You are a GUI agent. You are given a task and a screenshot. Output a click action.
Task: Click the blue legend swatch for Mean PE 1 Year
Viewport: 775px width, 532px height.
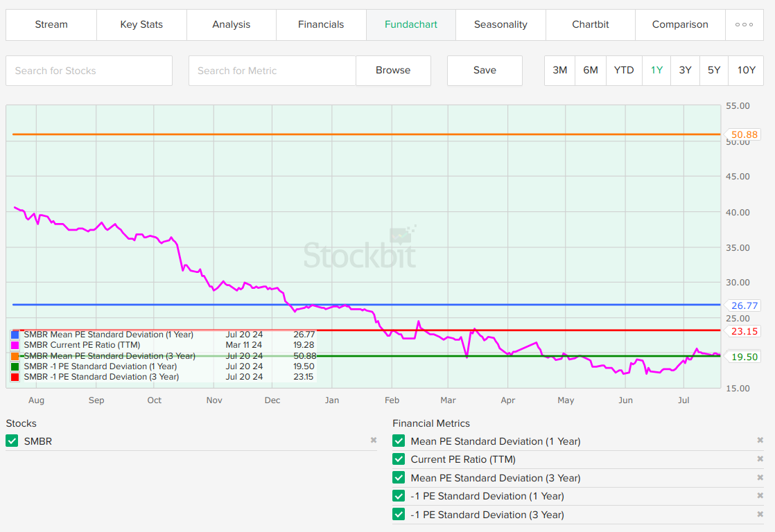click(x=15, y=335)
